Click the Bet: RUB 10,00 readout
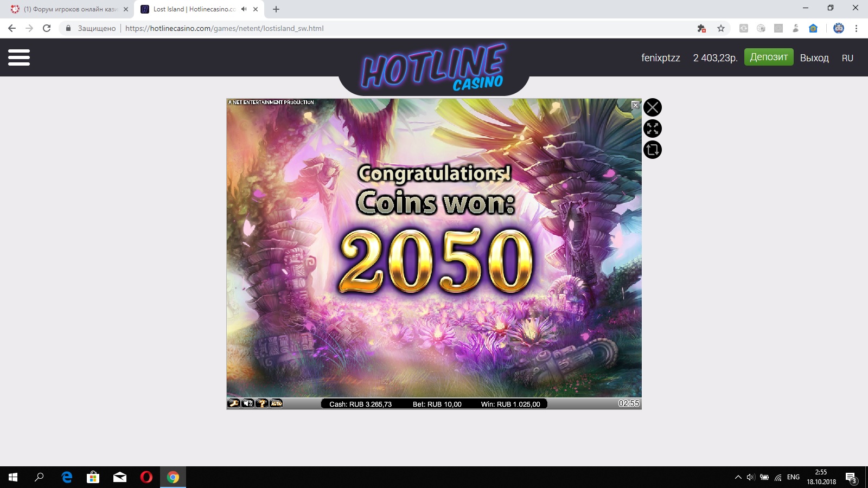The image size is (868, 488). pyautogui.click(x=437, y=404)
